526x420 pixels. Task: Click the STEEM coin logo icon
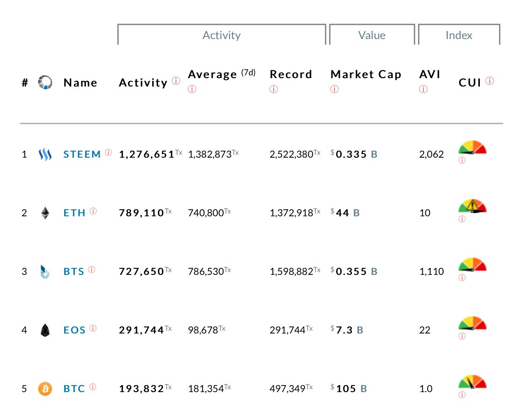[x=45, y=154]
